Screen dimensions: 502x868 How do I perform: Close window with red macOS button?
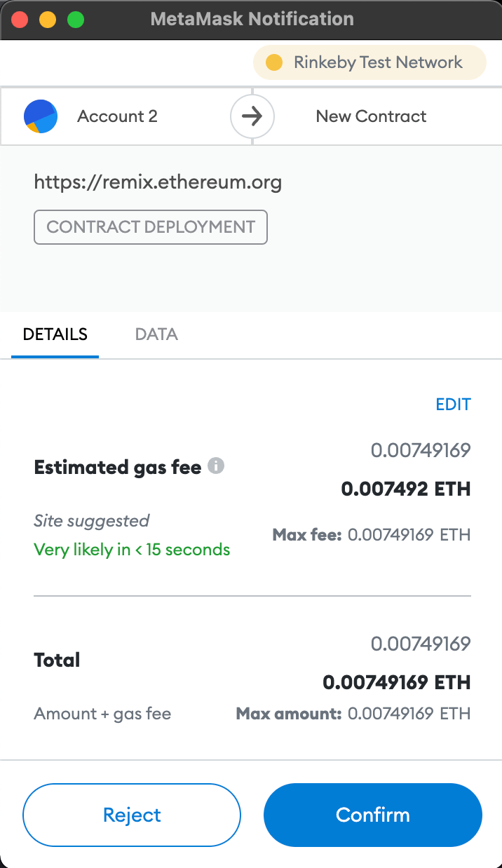[x=20, y=20]
